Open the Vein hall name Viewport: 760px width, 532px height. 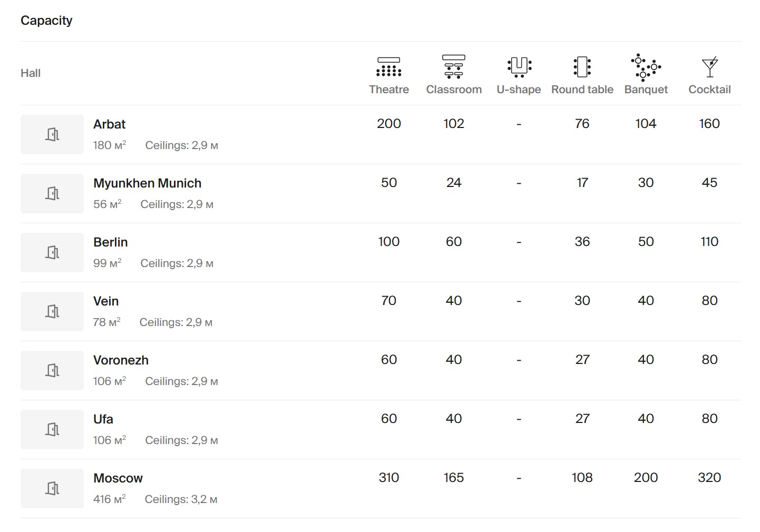tap(106, 301)
